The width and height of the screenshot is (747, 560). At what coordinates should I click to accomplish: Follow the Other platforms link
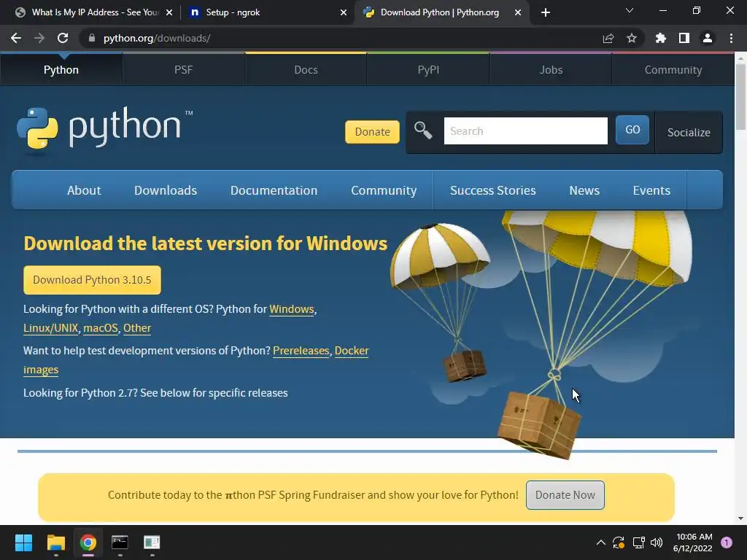click(137, 328)
